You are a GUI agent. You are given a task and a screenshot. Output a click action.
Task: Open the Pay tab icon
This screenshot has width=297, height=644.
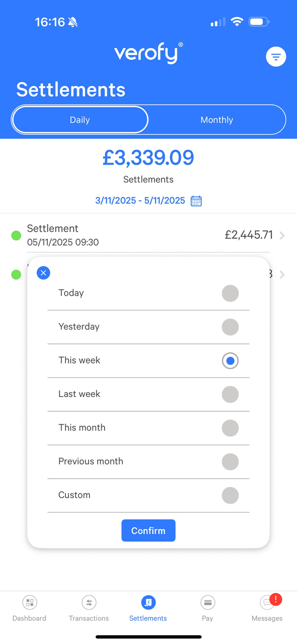tap(207, 603)
